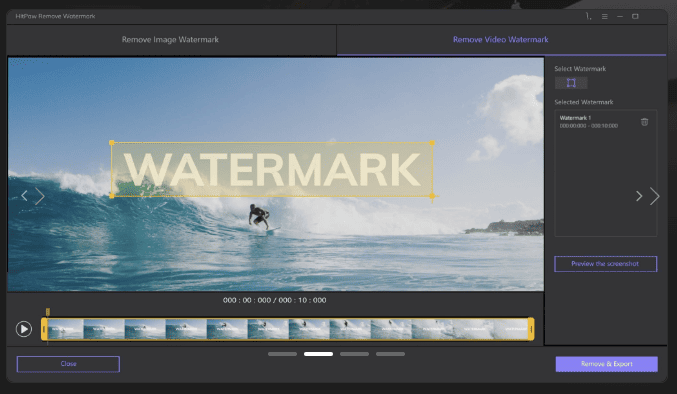This screenshot has width=677, height=394.
Task: Click the playhead marker above the timeline
Action: point(48,312)
